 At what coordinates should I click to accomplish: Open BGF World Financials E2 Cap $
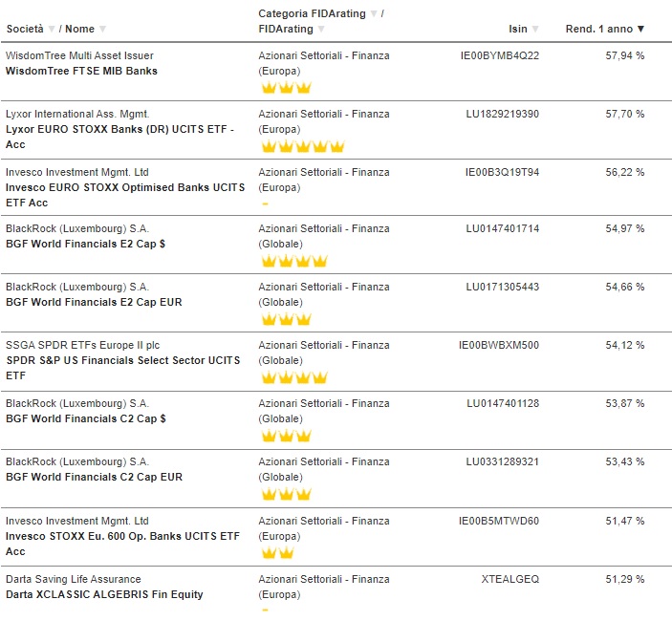coord(85,245)
